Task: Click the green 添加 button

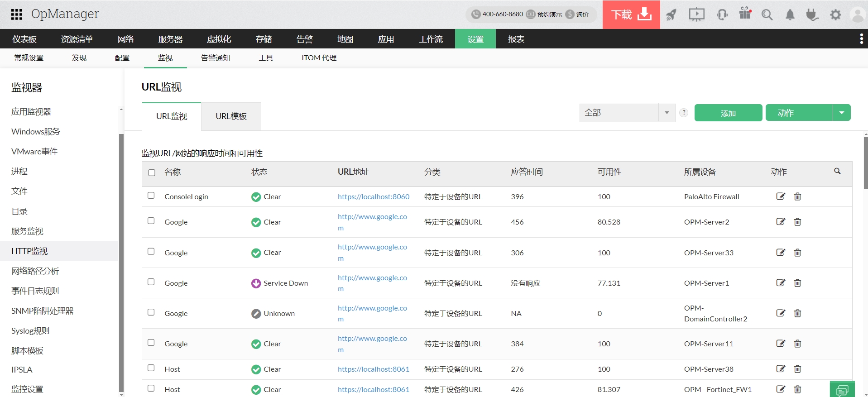Action: pos(728,113)
